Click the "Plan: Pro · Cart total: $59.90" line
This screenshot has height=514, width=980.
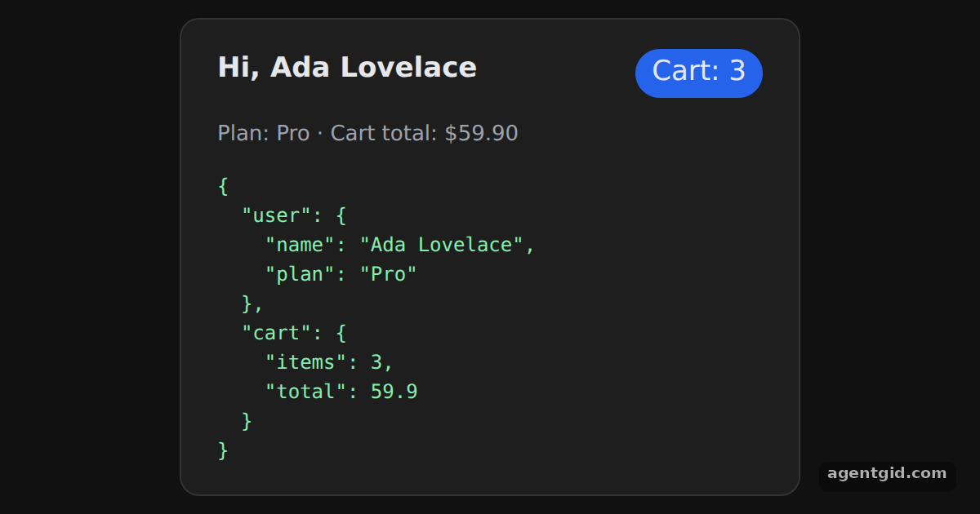coord(367,133)
